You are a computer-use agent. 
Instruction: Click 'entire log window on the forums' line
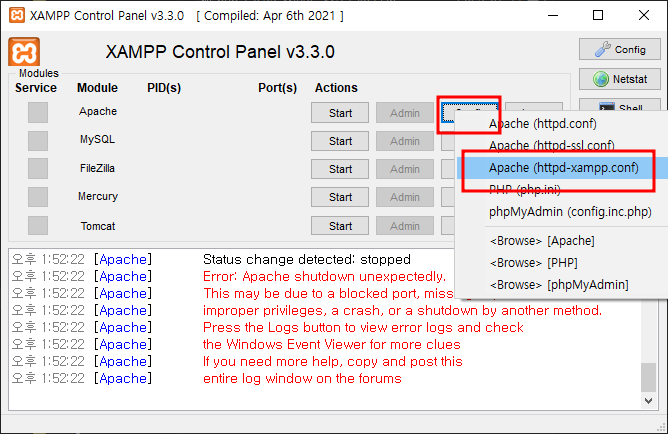tap(302, 379)
